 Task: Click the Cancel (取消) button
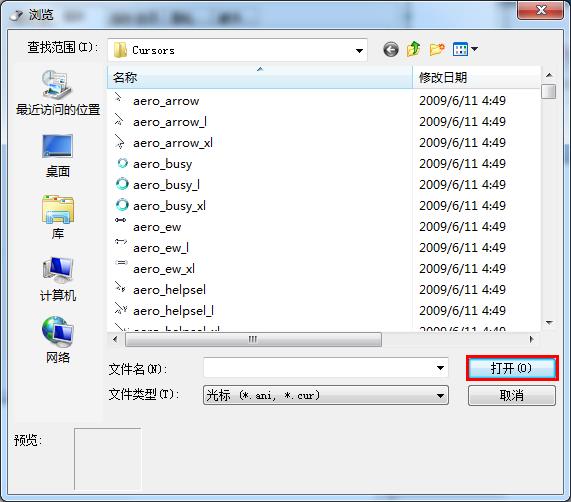(x=512, y=395)
